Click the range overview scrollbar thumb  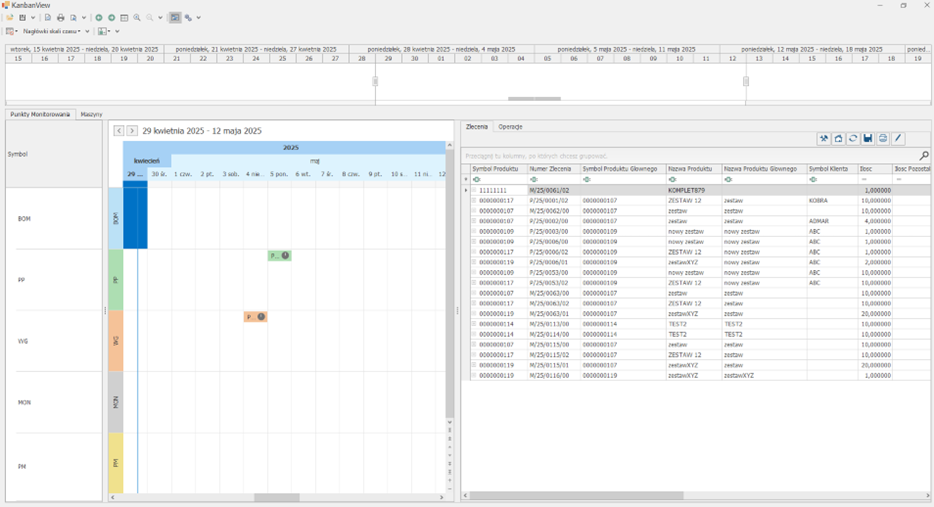click(534, 99)
